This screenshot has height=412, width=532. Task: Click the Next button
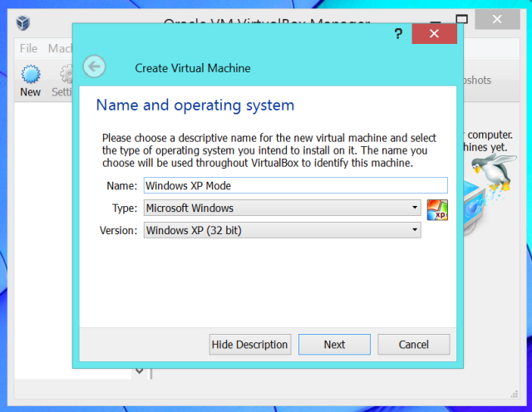334,345
